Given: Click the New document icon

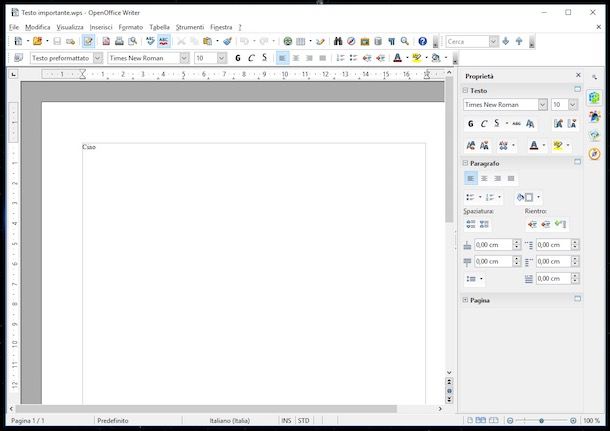Looking at the screenshot, I should coord(18,41).
